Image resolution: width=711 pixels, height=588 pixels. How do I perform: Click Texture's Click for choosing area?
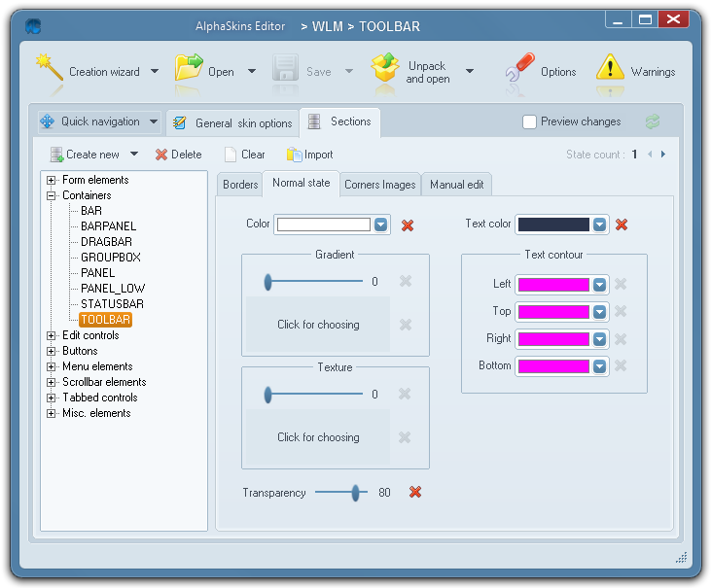coord(318,437)
